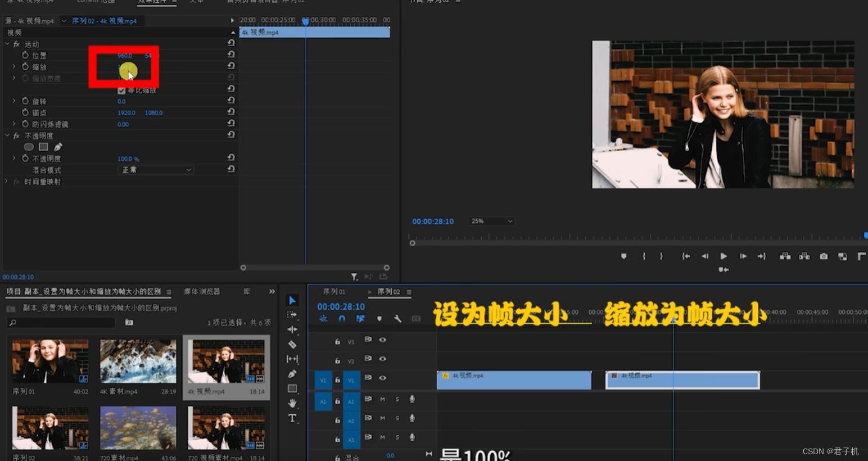The width and height of the screenshot is (868, 461).
Task: Click Mark Out button in program monitor
Action: [x=661, y=256]
